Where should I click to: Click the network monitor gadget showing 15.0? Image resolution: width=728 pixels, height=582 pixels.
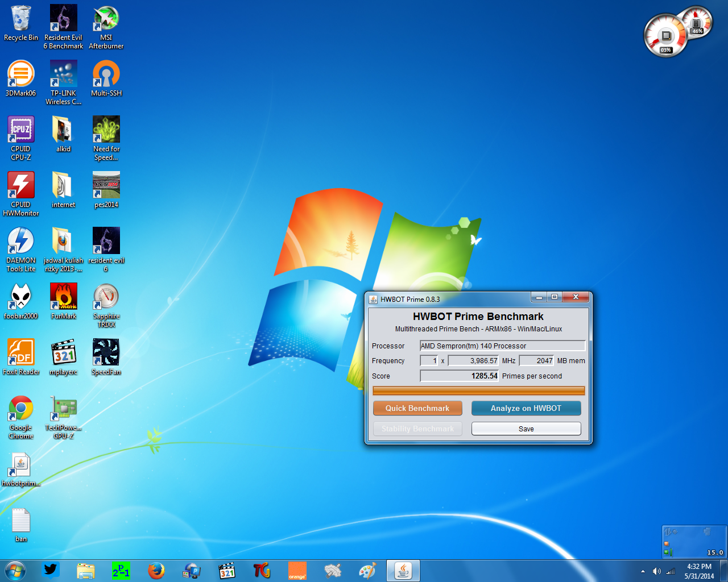(694, 542)
